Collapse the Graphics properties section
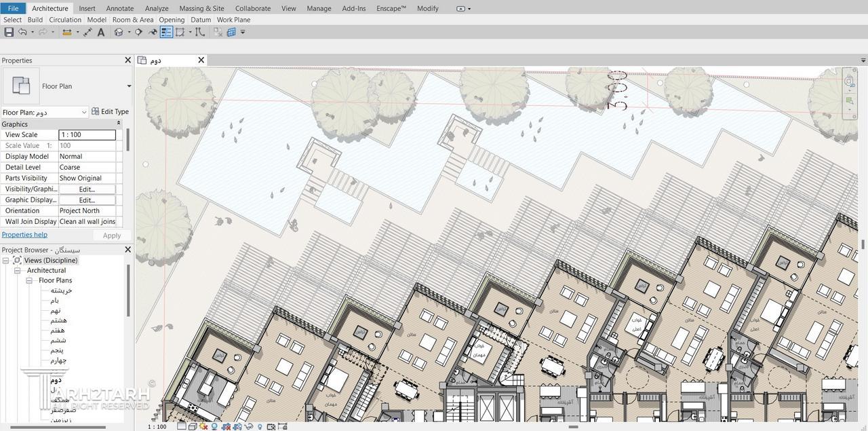Viewport: 868px width, 431px height. [x=119, y=124]
